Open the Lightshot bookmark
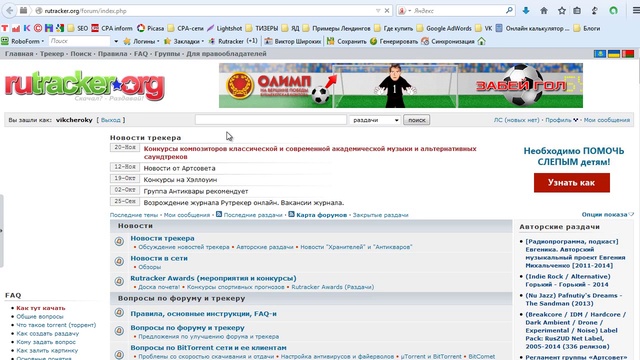The image size is (640, 360). [x=224, y=28]
